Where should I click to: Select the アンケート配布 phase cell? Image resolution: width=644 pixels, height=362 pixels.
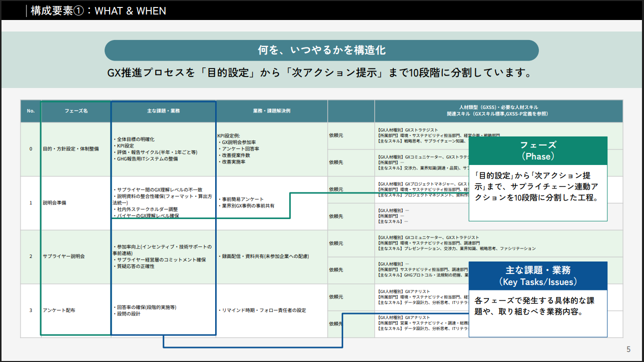pos(60,310)
